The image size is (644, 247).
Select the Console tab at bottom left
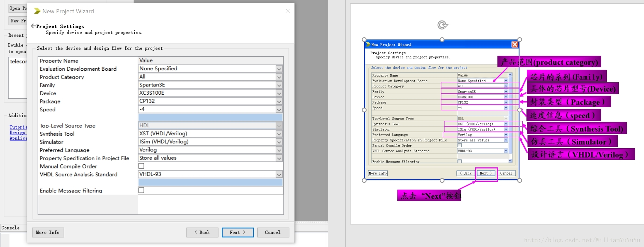coord(11,228)
